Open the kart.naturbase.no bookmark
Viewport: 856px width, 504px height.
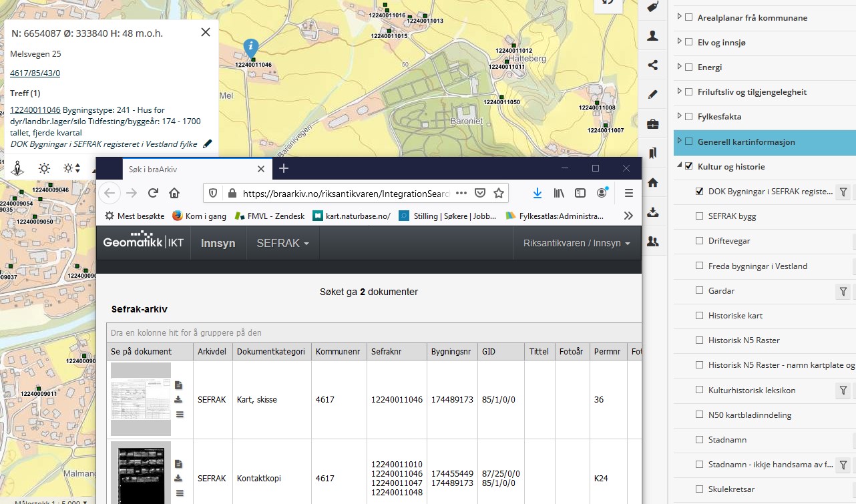click(x=351, y=216)
